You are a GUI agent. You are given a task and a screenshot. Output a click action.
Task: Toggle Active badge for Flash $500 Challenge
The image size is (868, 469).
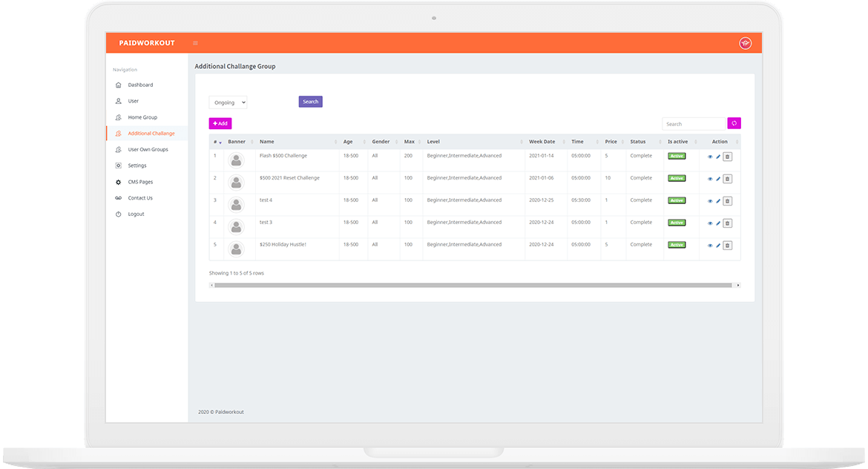pyautogui.click(x=677, y=156)
